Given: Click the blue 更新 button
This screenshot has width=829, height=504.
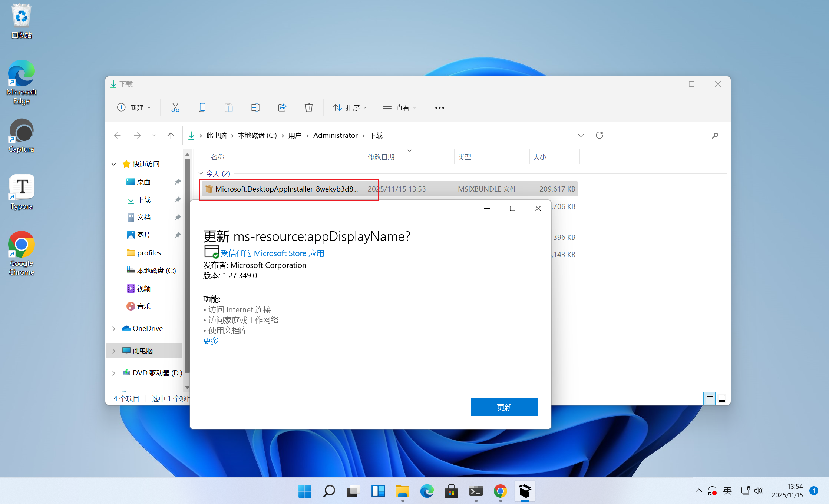Looking at the screenshot, I should pyautogui.click(x=504, y=407).
